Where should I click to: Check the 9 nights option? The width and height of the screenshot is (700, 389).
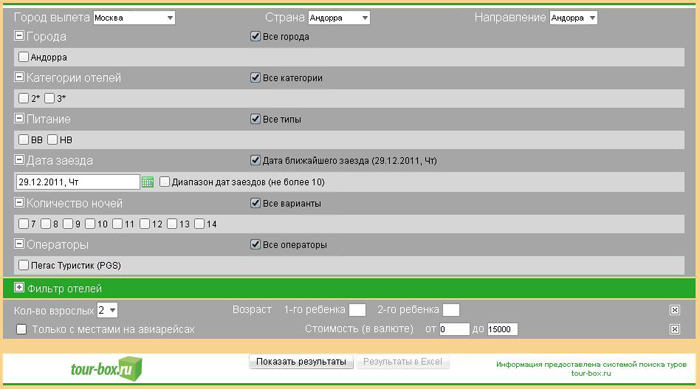point(67,223)
